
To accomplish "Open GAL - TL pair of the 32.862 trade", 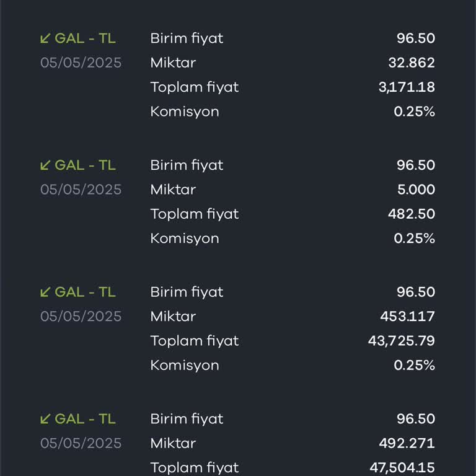I will click(85, 38).
